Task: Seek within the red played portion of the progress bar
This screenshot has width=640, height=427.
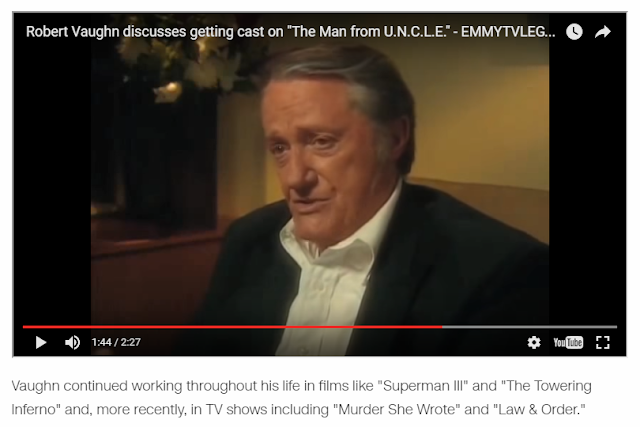Action: pos(232,327)
